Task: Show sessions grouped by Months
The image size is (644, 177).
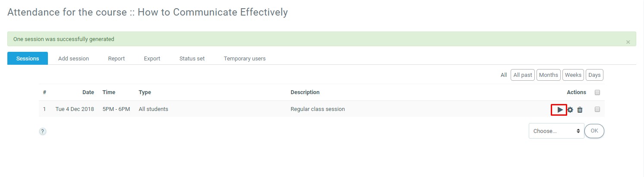Action: 549,75
